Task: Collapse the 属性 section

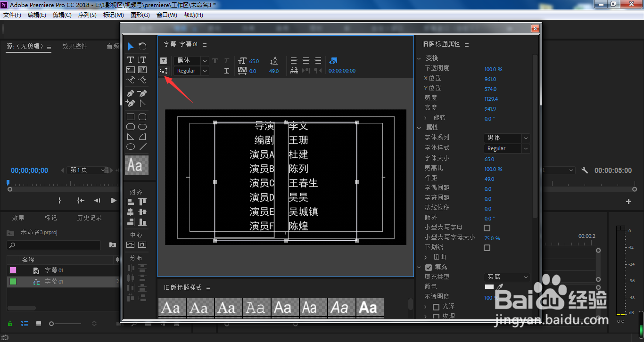Action: click(419, 128)
